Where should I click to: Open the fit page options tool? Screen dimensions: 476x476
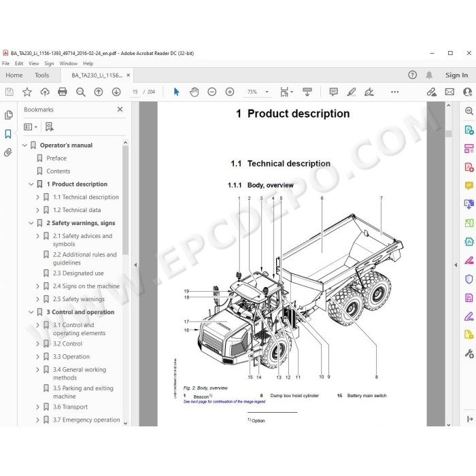tap(286, 92)
